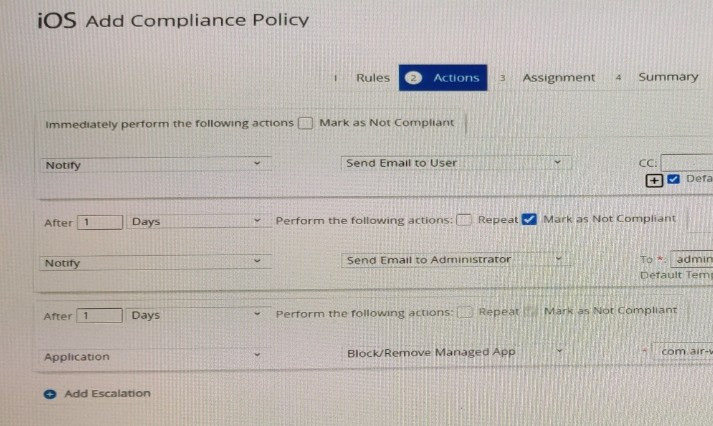Switch to the Assignment step tab
Image resolution: width=713 pixels, height=426 pixels.
(x=558, y=78)
